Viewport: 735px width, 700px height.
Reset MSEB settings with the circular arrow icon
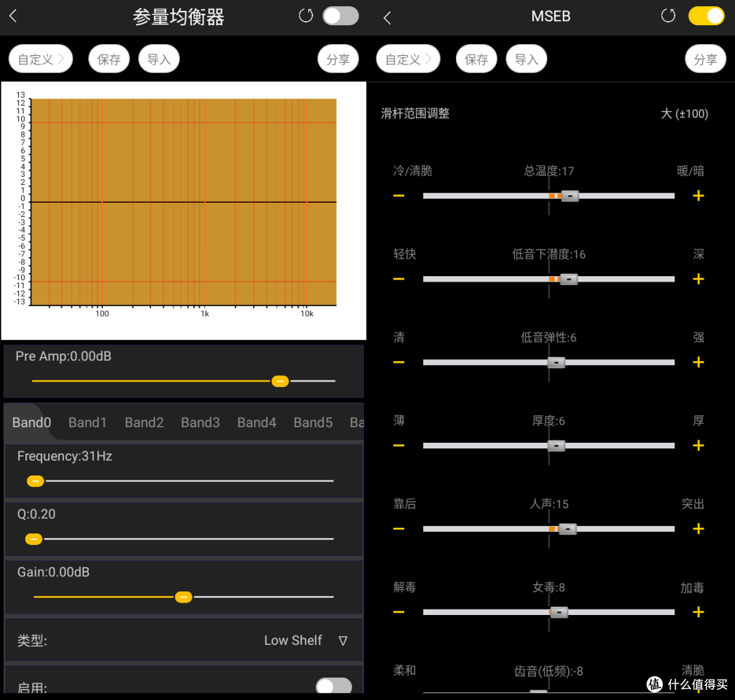point(668,16)
